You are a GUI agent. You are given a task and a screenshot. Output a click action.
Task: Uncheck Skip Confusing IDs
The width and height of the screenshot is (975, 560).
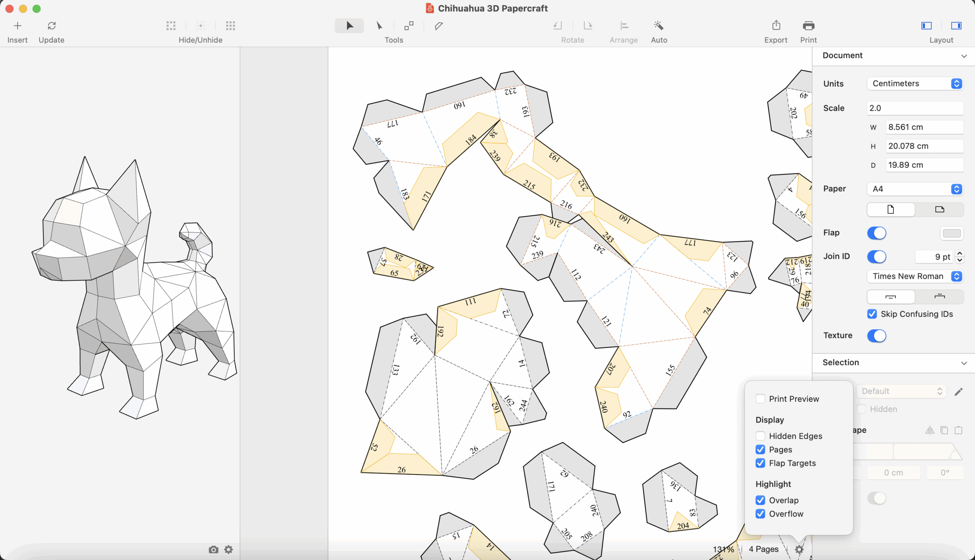pyautogui.click(x=872, y=314)
